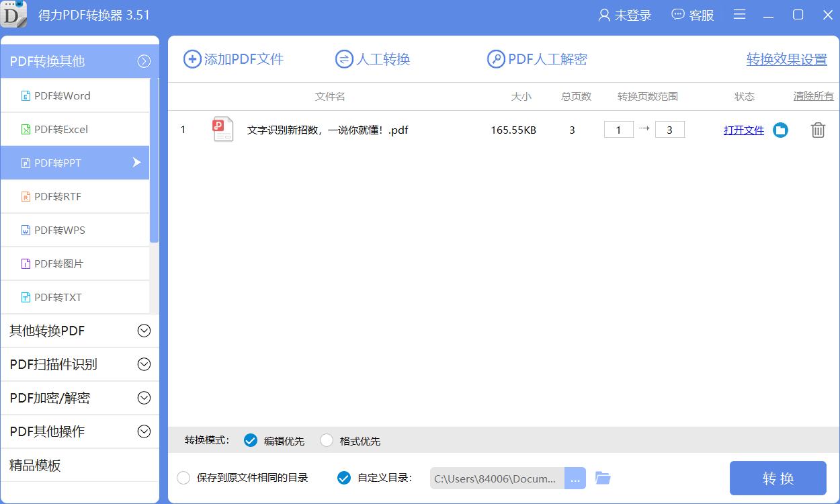
Task: Select 编辑优先 conversion mode
Action: click(251, 441)
